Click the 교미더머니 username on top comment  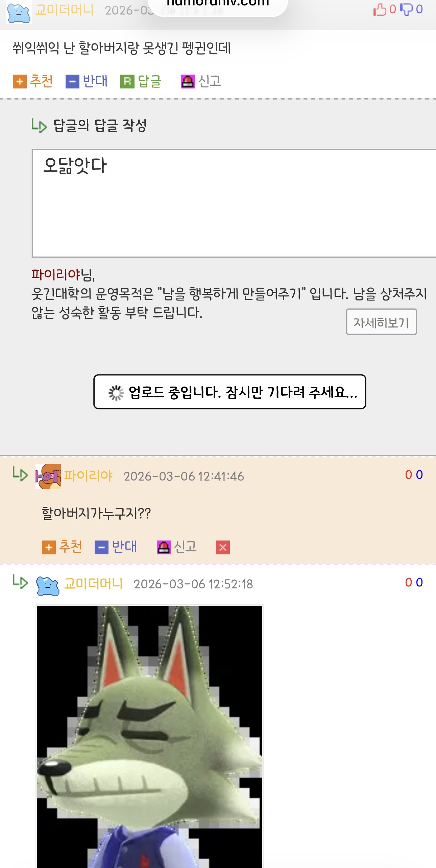64,10
